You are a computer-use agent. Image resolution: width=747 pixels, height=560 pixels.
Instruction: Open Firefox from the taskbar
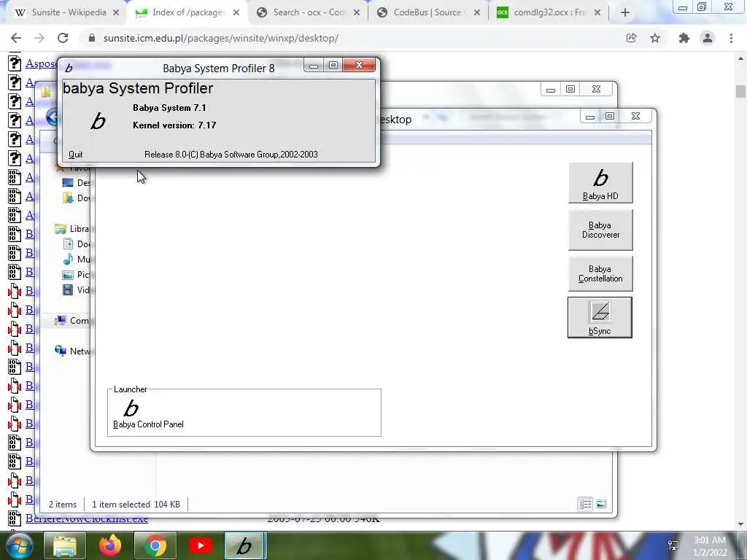click(110, 545)
